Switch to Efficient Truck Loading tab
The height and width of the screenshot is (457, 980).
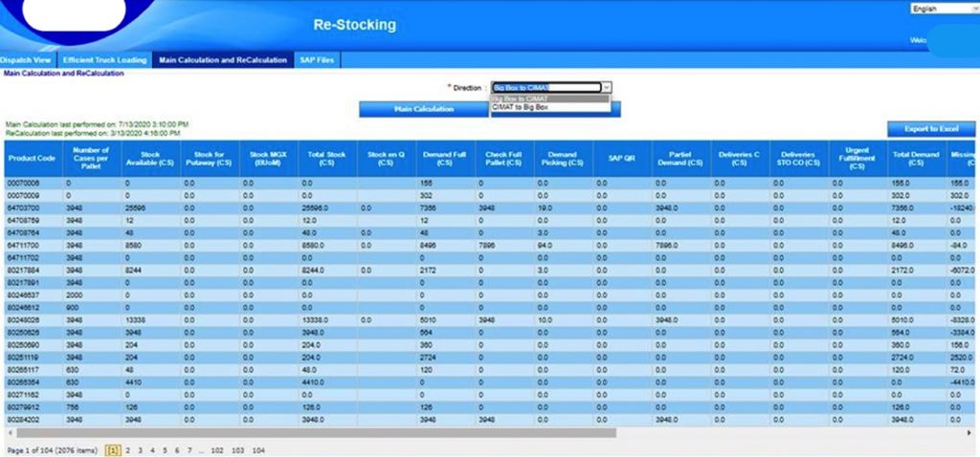pyautogui.click(x=104, y=60)
